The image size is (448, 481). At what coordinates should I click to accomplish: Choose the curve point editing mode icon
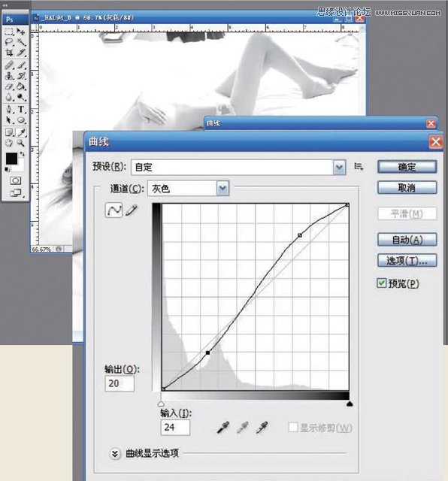[114, 210]
